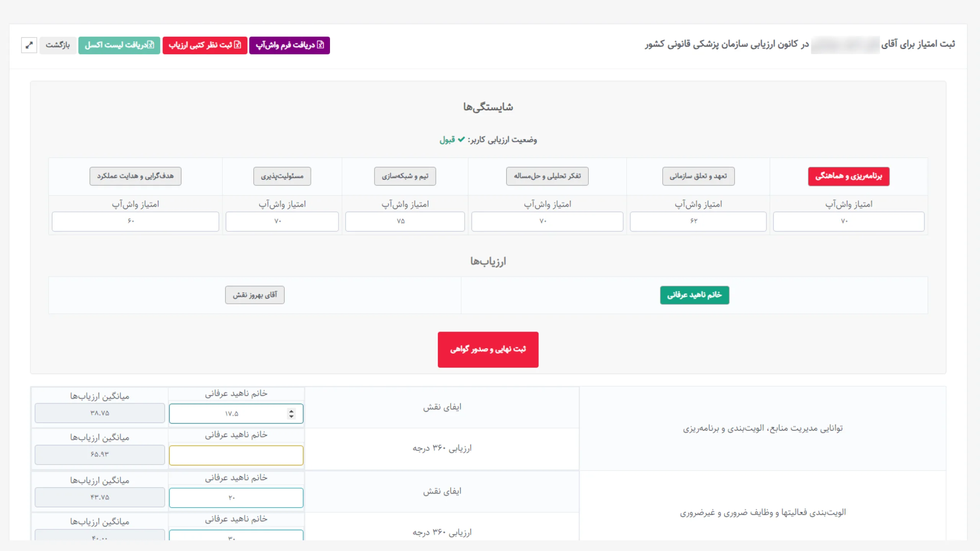This screenshot has height=551, width=980.
Task: Select the تعهد و تعلق سازمانی competency tab
Action: [698, 176]
